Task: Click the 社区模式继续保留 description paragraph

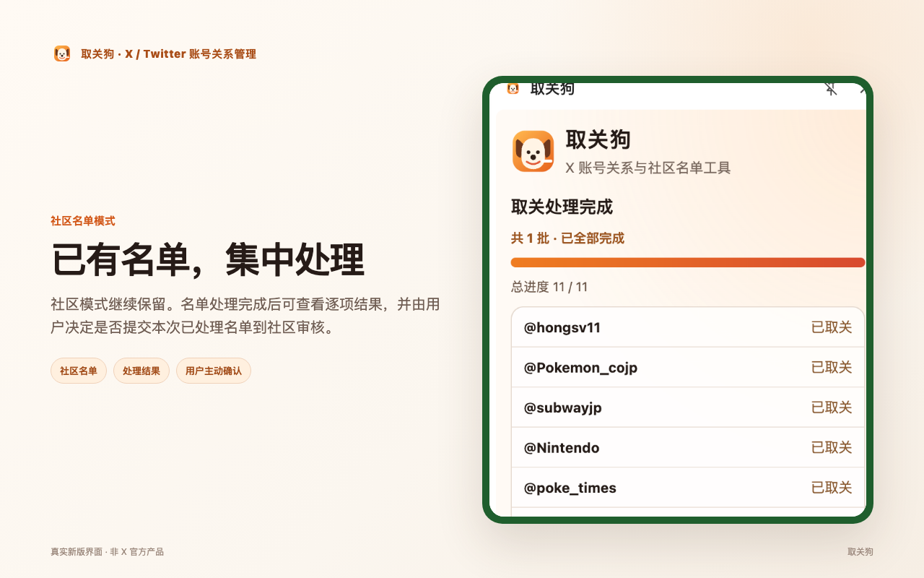Action: pyautogui.click(x=245, y=316)
